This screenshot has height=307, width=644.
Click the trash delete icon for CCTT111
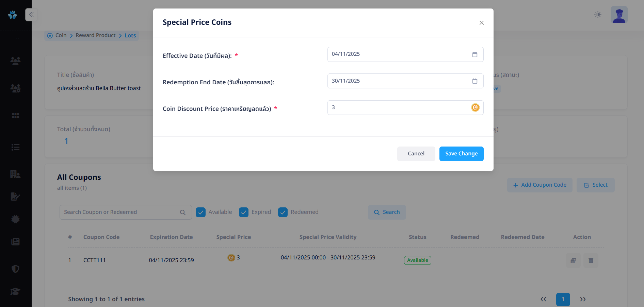pos(591,260)
